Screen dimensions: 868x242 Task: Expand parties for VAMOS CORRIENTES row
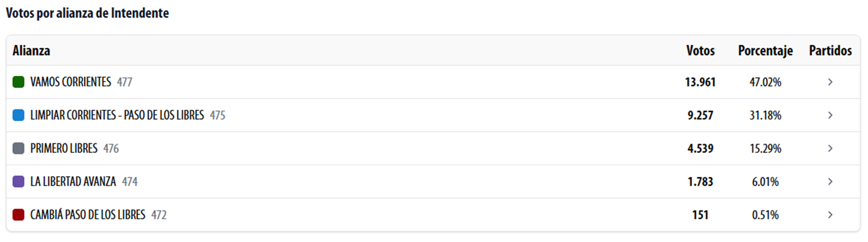coord(830,82)
